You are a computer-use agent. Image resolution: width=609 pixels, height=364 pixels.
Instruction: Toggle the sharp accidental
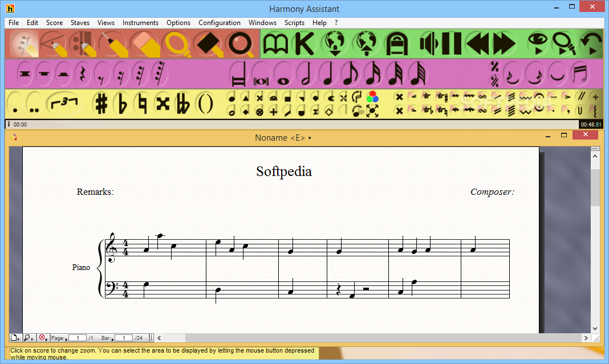(101, 104)
